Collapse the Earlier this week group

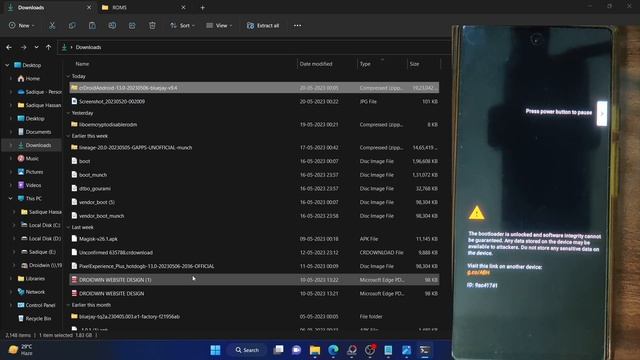click(68, 136)
